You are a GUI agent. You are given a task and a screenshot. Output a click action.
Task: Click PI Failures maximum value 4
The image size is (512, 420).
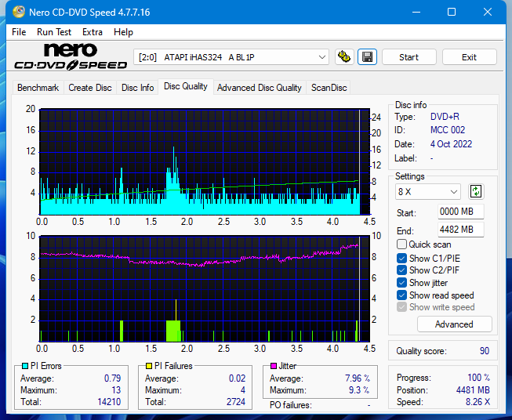(243, 390)
